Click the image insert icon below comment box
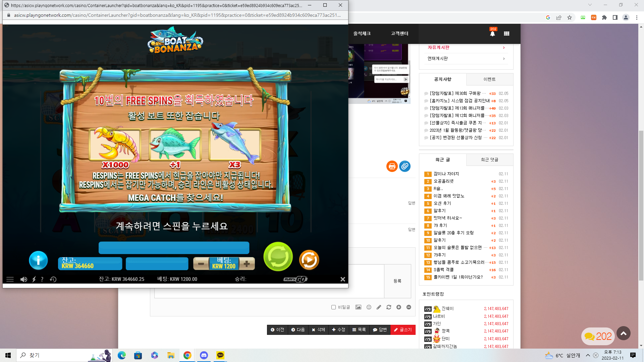This screenshot has width=644, height=362. click(358, 307)
